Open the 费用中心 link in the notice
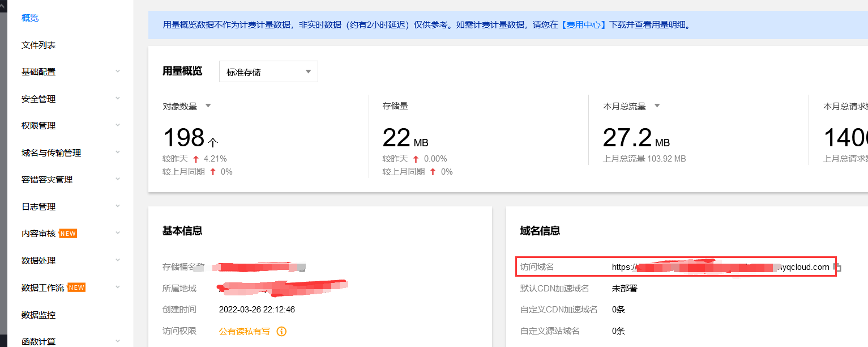Viewport: 868px width, 347px height. point(584,25)
